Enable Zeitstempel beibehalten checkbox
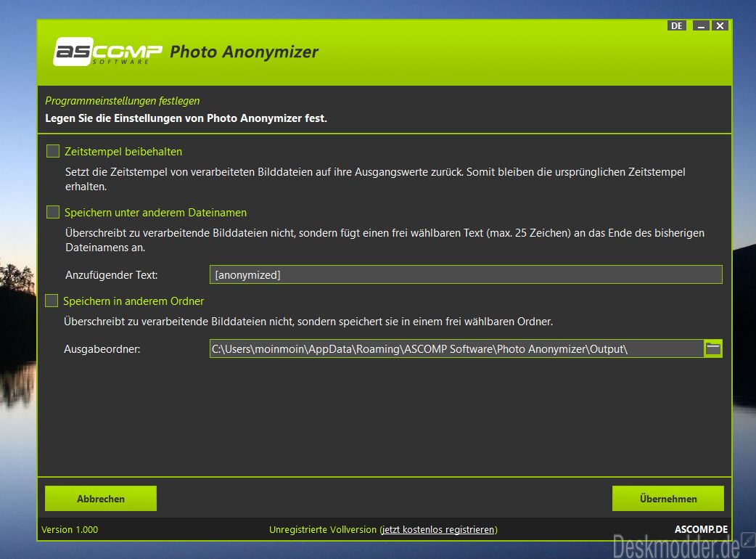Screen dimensions: 756x559 tap(53, 151)
